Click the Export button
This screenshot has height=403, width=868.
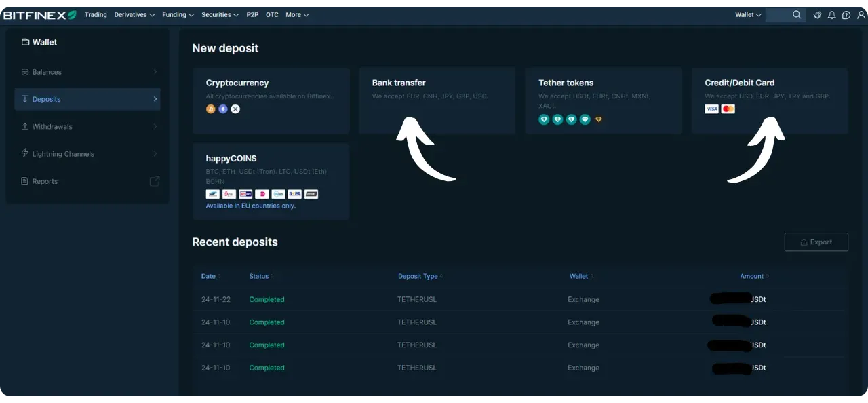pyautogui.click(x=816, y=242)
